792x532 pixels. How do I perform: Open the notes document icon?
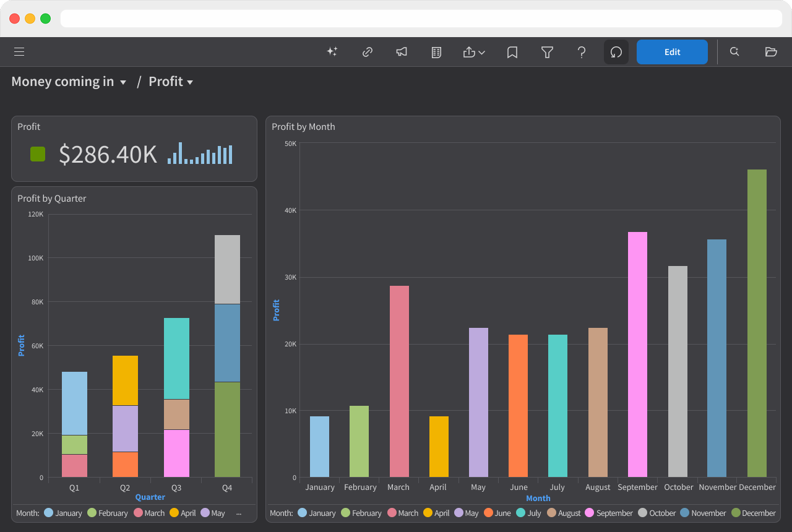(x=436, y=52)
